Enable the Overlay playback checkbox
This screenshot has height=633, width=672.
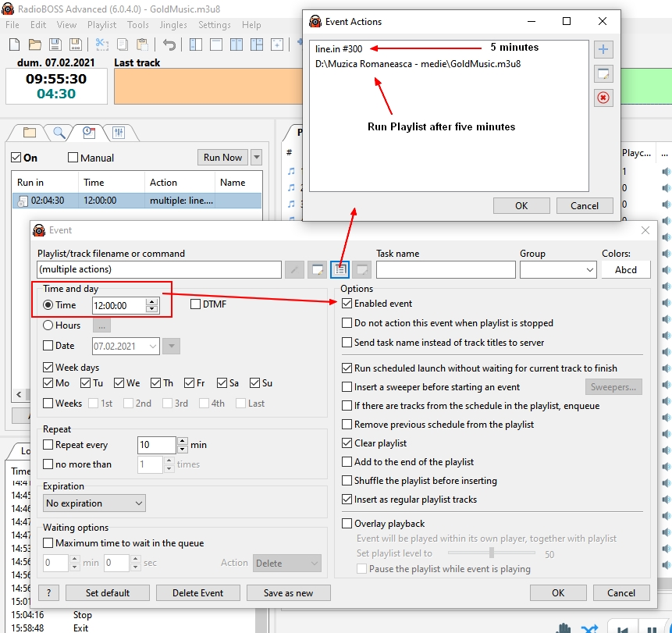(347, 523)
